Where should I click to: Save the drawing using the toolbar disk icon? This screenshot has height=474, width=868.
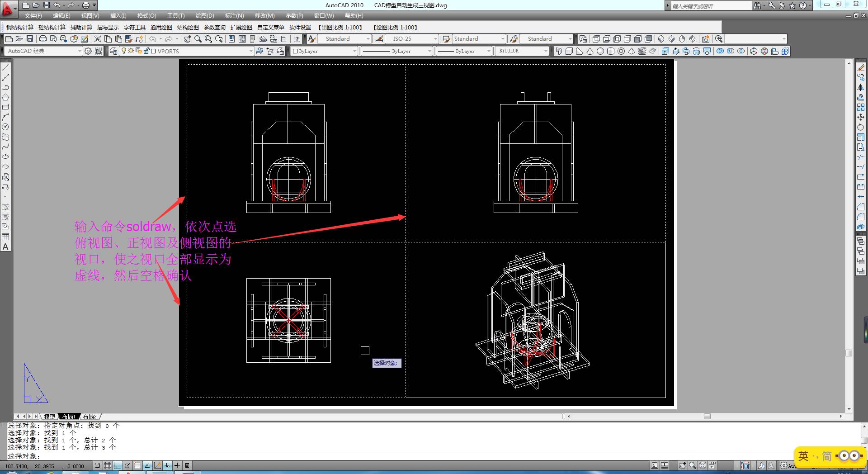(30, 39)
